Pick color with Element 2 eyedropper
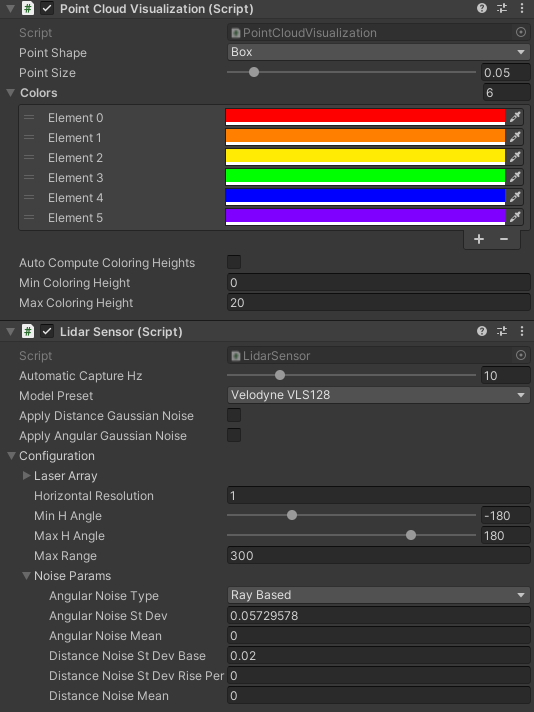Image resolution: width=534 pixels, height=712 pixels. click(514, 157)
